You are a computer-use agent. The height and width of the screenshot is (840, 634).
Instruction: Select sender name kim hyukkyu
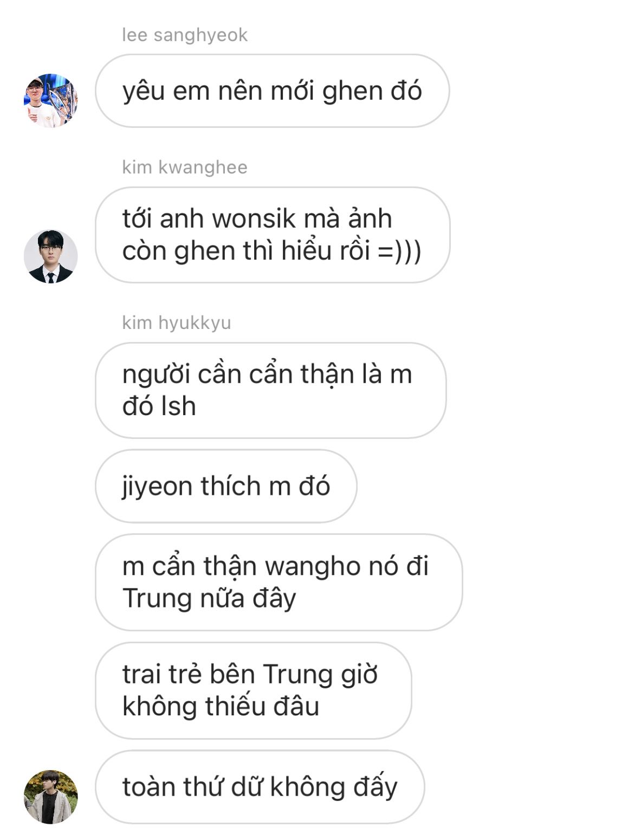coord(177,322)
